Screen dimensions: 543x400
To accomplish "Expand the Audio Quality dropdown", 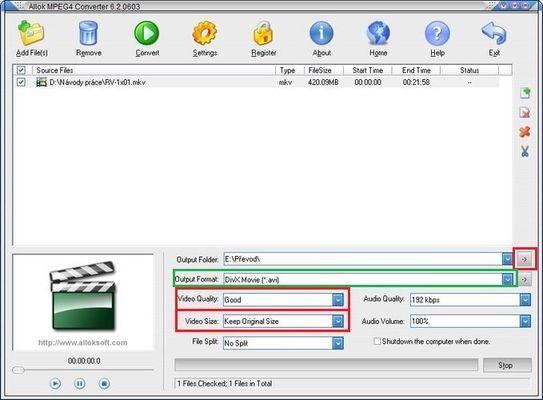I will [x=525, y=300].
